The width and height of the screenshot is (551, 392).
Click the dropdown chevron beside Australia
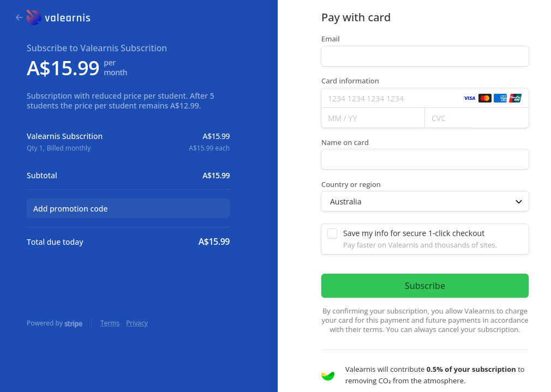coord(519,202)
